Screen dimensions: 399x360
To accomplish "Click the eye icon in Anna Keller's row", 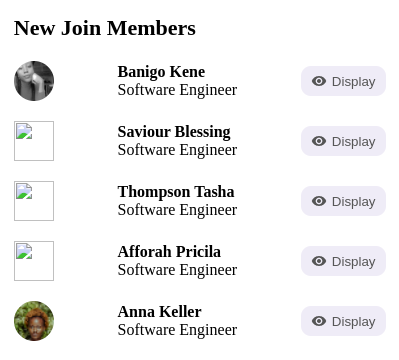I will coord(319,321).
